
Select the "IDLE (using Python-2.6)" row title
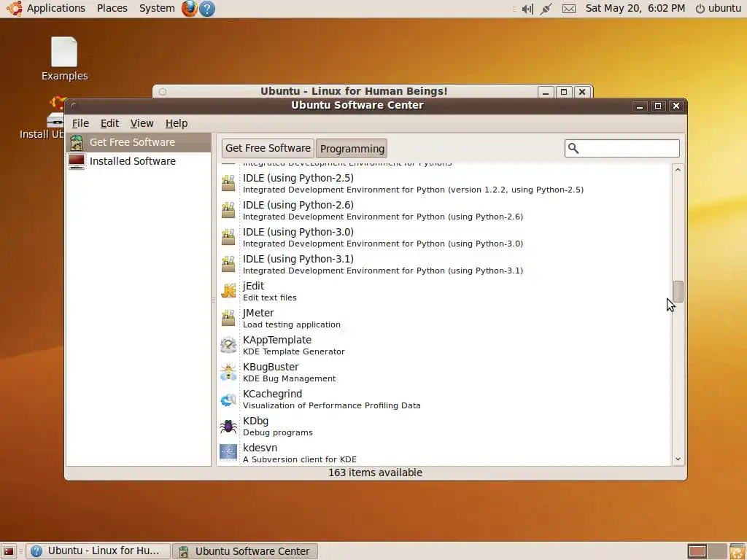[298, 205]
